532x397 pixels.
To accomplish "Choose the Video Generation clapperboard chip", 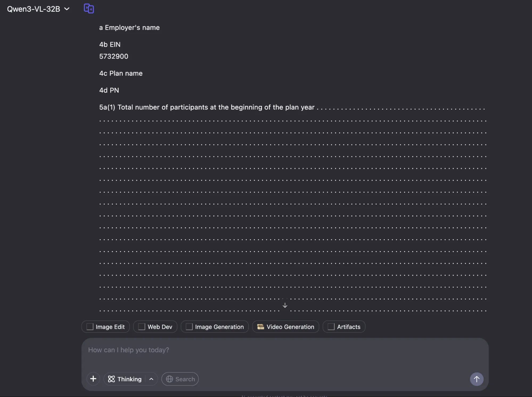I will click(286, 327).
